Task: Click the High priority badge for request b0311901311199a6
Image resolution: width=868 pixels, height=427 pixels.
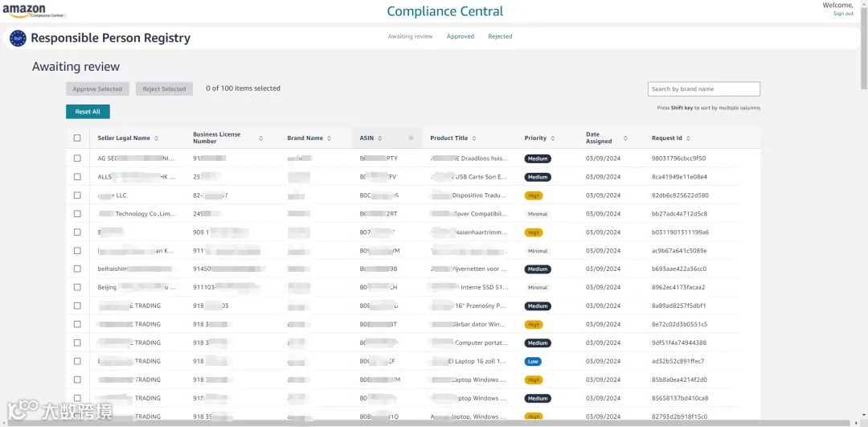Action: pos(534,232)
